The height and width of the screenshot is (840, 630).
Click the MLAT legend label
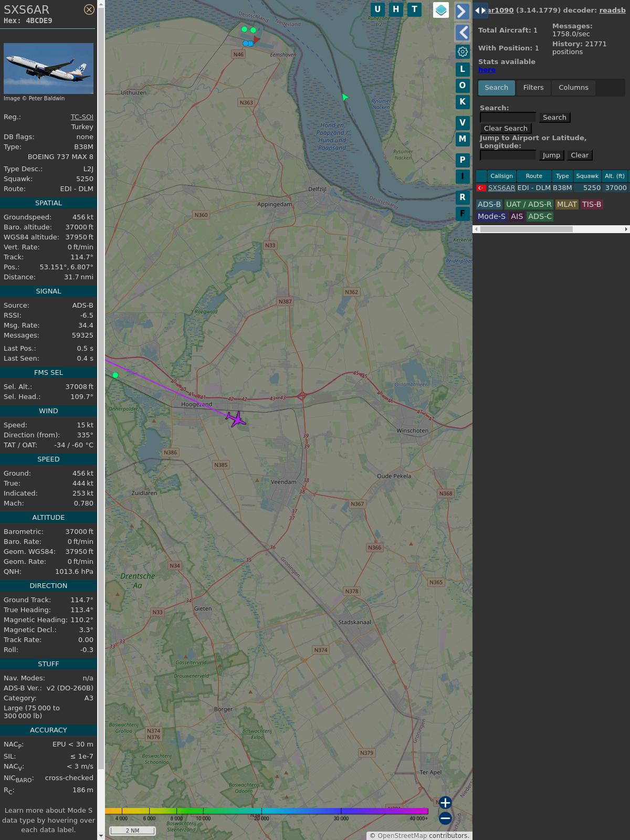pos(567,205)
